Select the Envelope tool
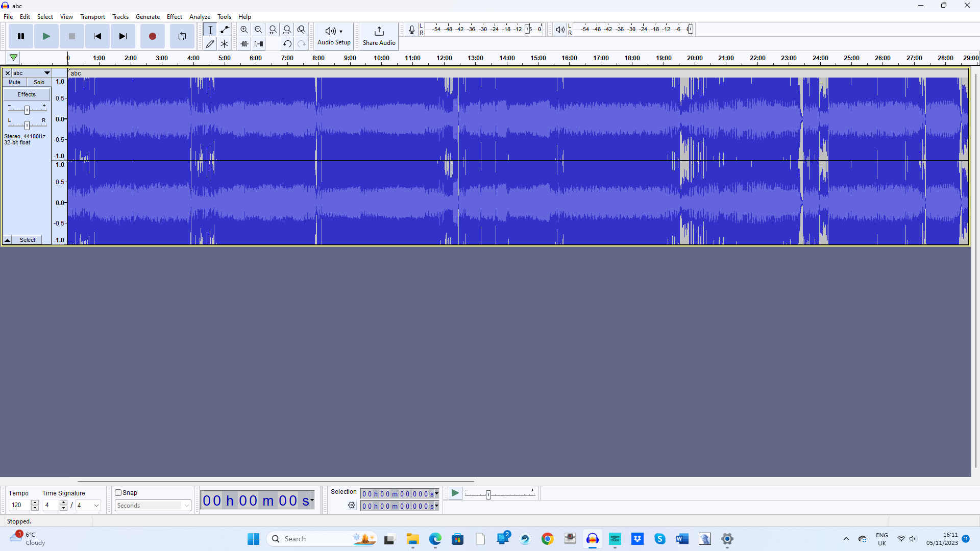 (224, 30)
